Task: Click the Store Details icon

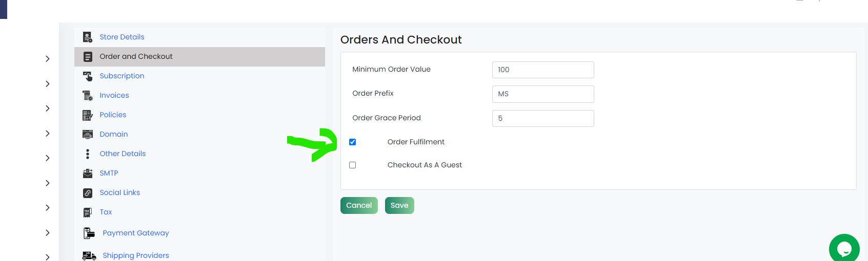Action: (x=88, y=37)
